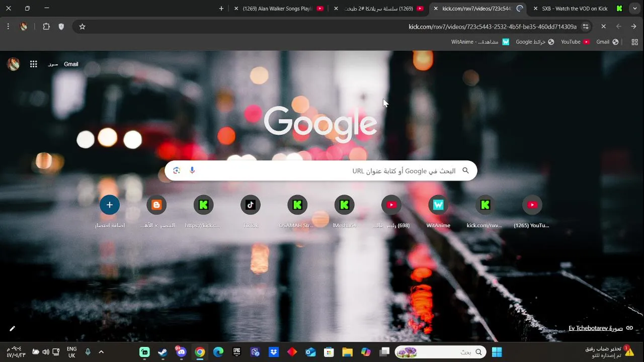This screenshot has width=644, height=362.
Task: Open the fog weather warning widget
Action: pos(609,352)
